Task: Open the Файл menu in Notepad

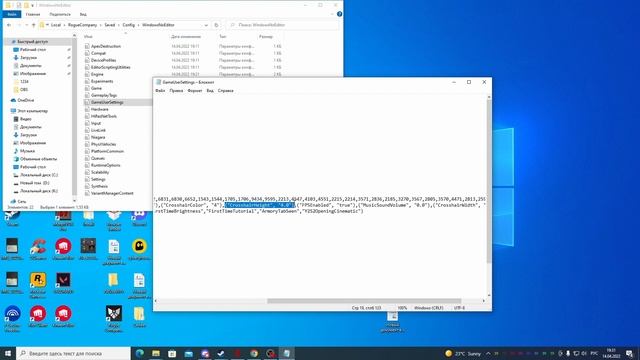Action: click(x=160, y=91)
